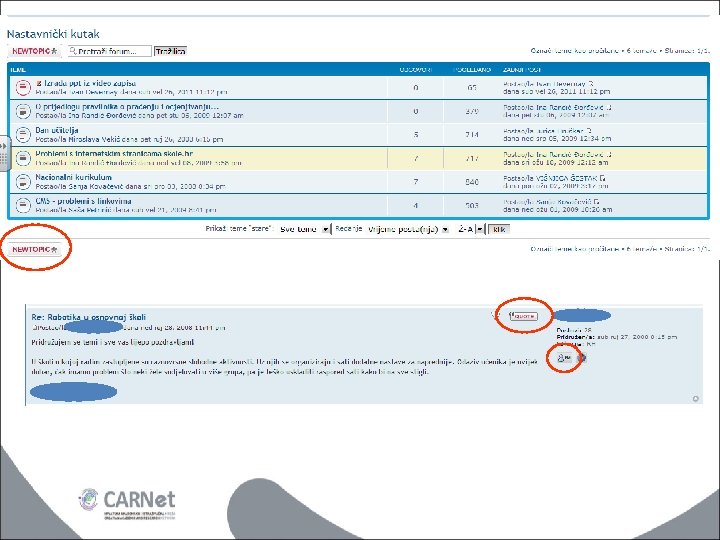Open topic 'Dan učitelja'
720x540 pixels.
[57, 130]
